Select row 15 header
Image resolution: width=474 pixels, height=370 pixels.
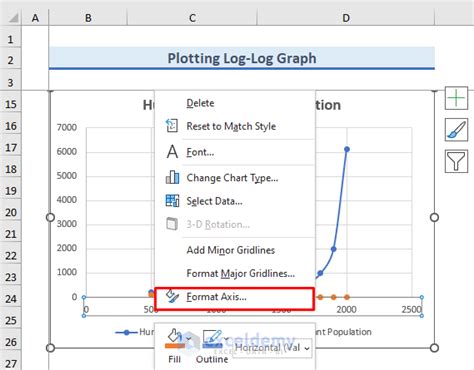point(11,104)
